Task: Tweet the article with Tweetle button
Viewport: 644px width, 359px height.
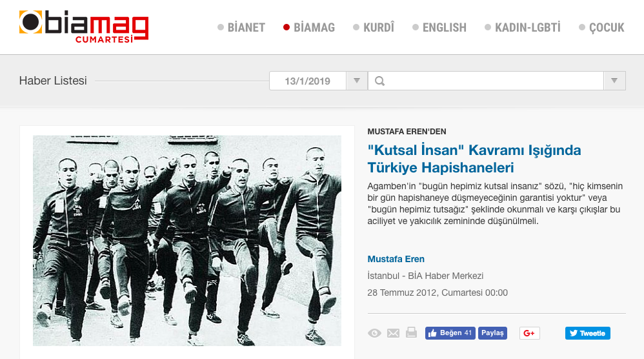Action: tap(587, 333)
